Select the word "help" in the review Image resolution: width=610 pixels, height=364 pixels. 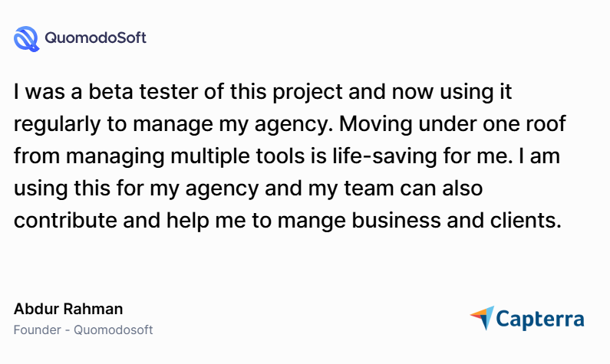[198, 221]
